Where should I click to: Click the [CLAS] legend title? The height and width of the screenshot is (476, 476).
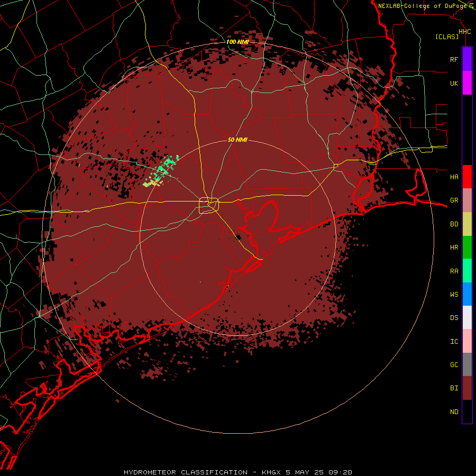pos(447,36)
